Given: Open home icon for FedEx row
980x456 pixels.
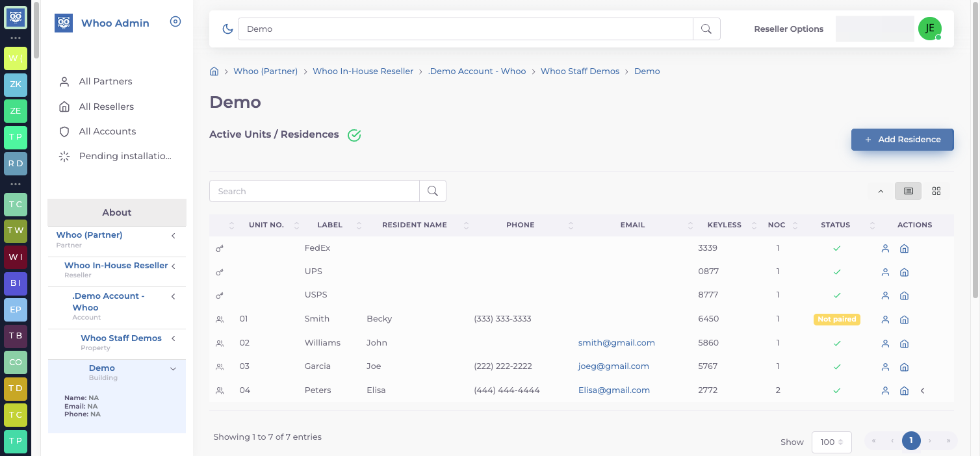Looking at the screenshot, I should point(904,248).
